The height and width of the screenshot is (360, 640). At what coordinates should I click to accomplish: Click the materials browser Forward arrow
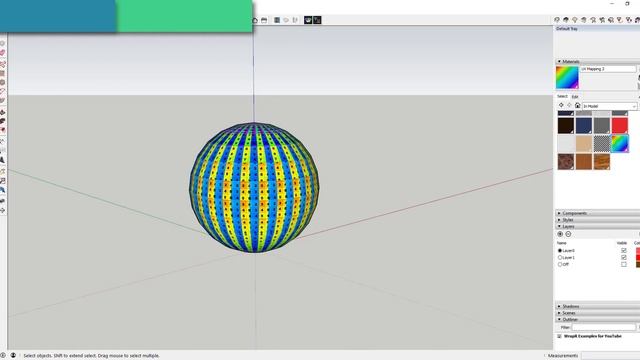click(x=569, y=106)
